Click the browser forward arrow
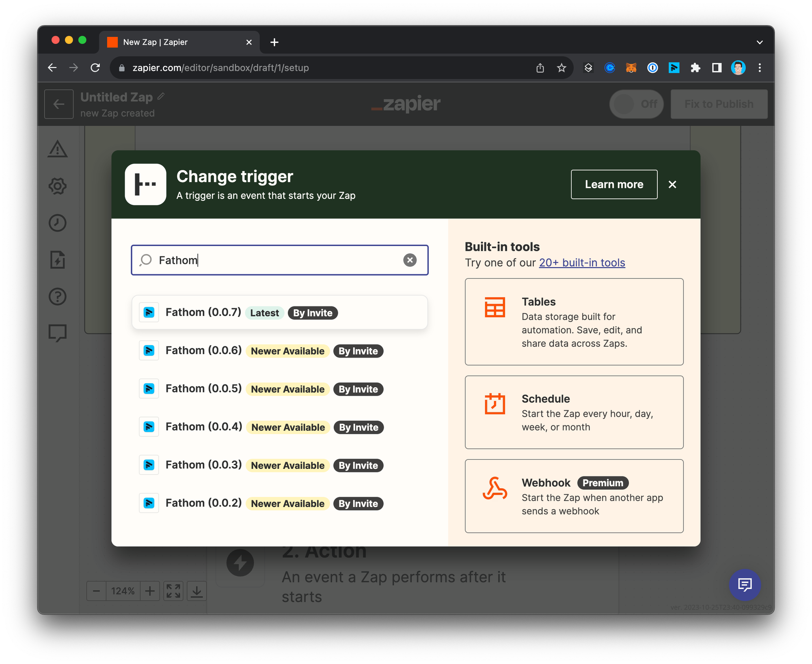The image size is (812, 664). (x=73, y=68)
